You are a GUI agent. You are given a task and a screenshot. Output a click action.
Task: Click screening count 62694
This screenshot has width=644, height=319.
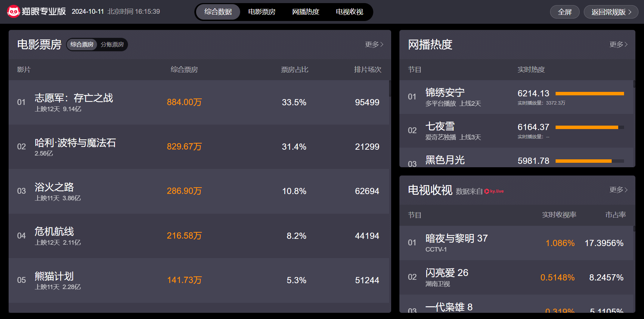(367, 191)
